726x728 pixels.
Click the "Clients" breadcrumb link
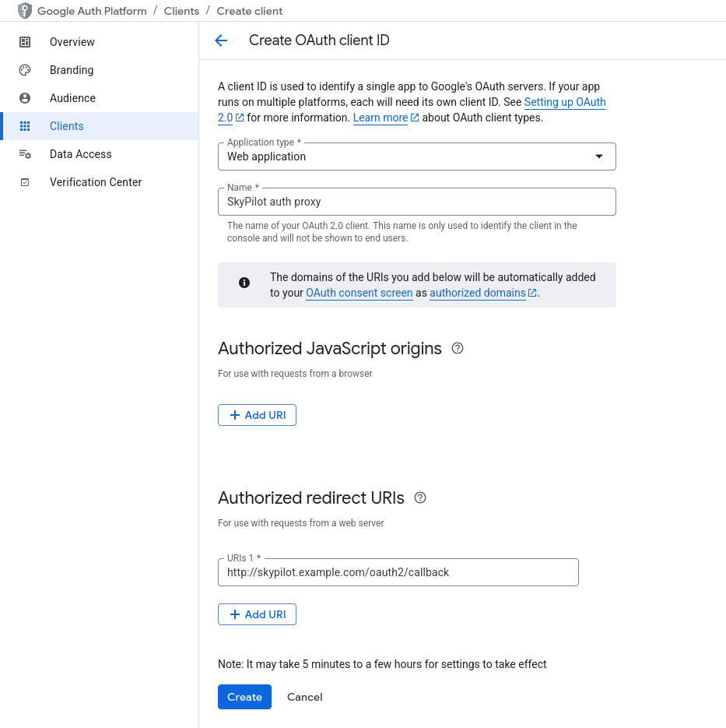click(181, 11)
